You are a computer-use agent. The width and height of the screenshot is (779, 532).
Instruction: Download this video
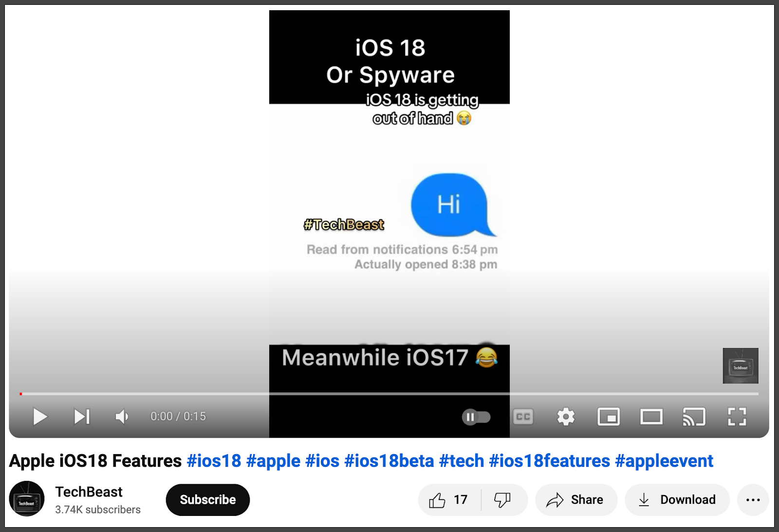click(677, 500)
